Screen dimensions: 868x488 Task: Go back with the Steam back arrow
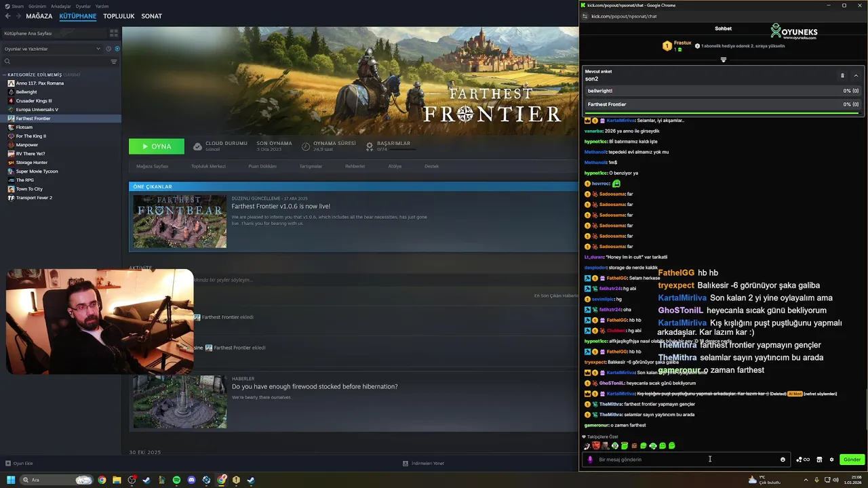(7, 16)
